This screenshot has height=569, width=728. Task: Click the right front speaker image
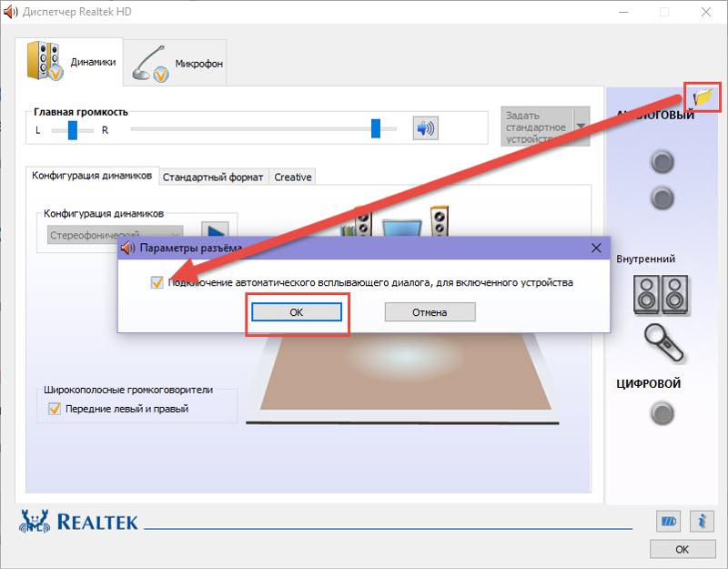(x=440, y=220)
